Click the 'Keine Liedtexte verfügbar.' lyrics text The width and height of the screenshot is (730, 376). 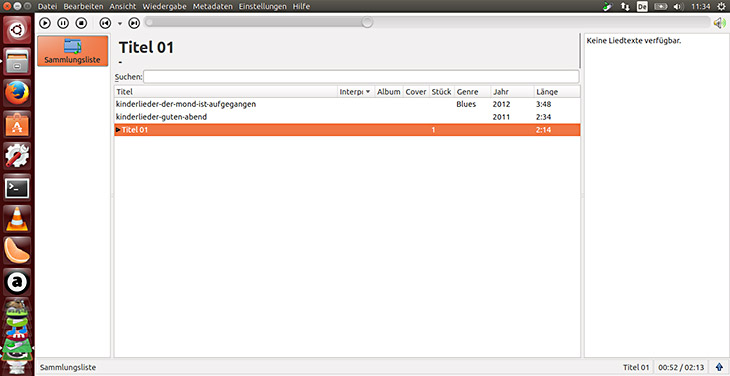click(x=634, y=41)
